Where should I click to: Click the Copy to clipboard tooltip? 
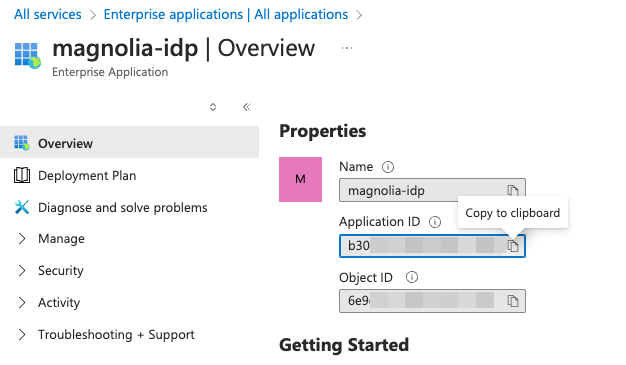tap(513, 213)
